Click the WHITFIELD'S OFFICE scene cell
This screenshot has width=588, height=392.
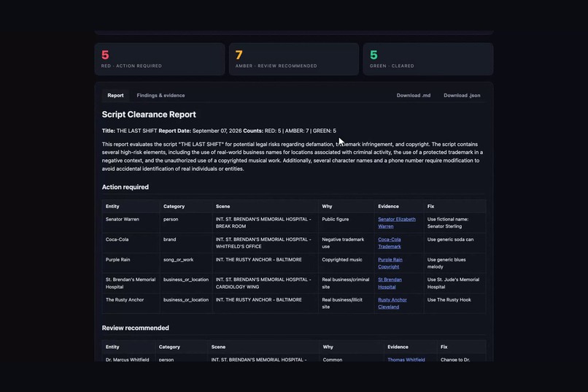tap(265, 243)
